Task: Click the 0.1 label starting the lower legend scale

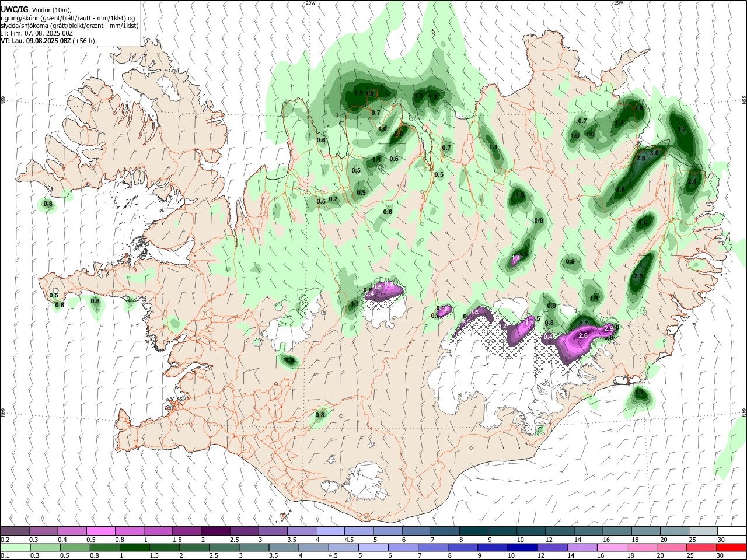Action: 5,555
